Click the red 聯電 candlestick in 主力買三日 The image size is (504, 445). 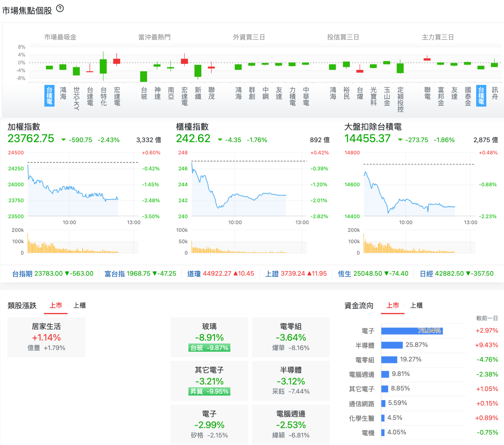click(427, 59)
